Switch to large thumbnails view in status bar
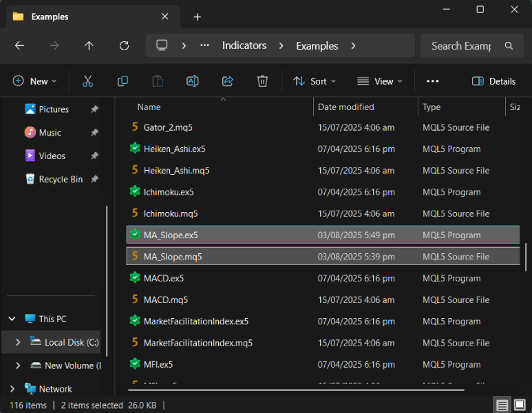The height and width of the screenshot is (413, 532). [x=520, y=405]
